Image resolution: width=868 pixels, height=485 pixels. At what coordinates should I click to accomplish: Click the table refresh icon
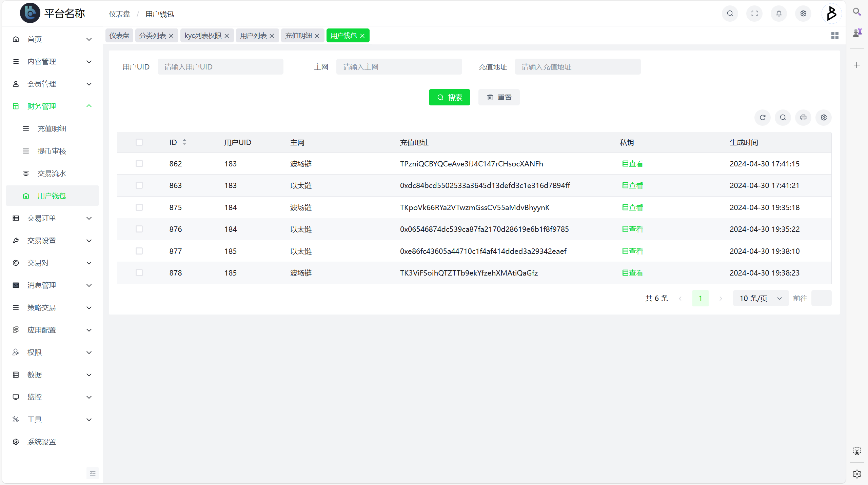coord(763,118)
